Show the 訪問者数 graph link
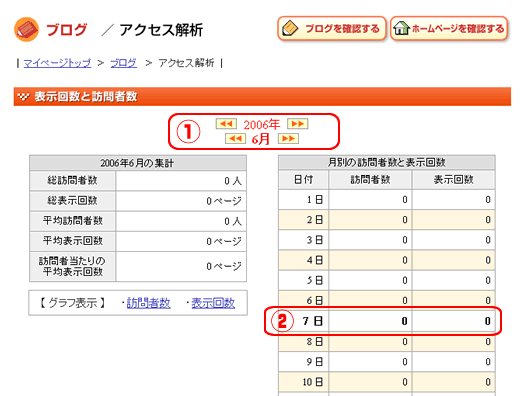The image size is (525, 396). (x=148, y=303)
